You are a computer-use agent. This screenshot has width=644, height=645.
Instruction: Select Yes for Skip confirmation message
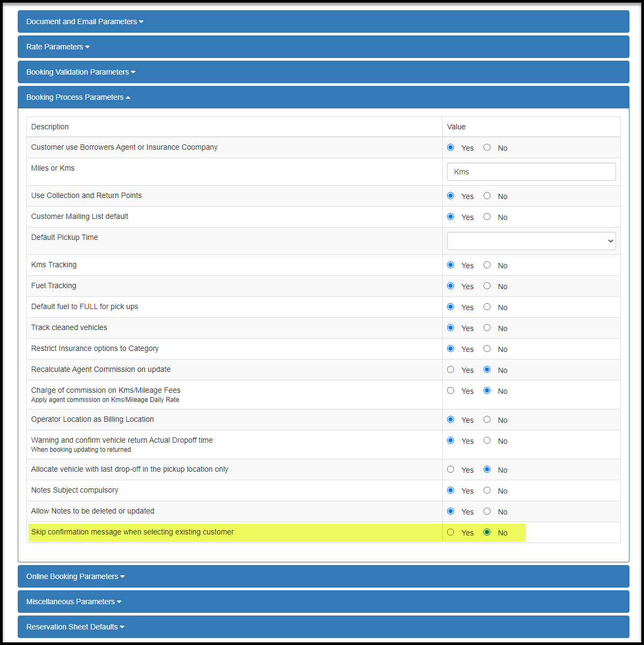(x=450, y=532)
